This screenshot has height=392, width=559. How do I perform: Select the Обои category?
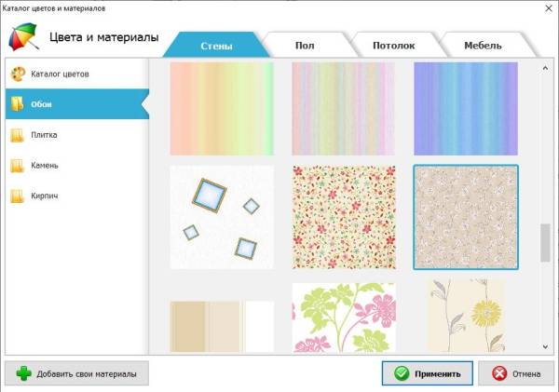(x=76, y=104)
